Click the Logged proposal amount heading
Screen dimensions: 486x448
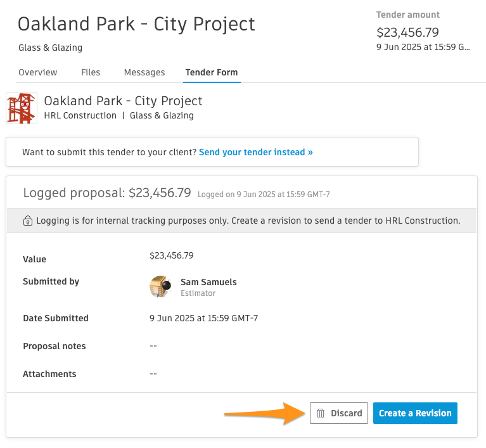[107, 193]
